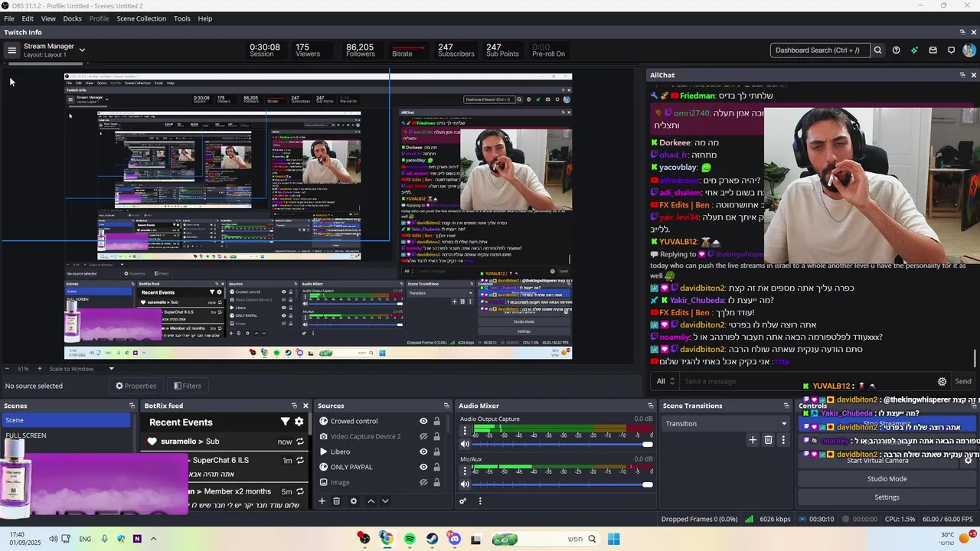Open Steam from the taskbar
The width and height of the screenshot is (980, 551).
coord(432,539)
